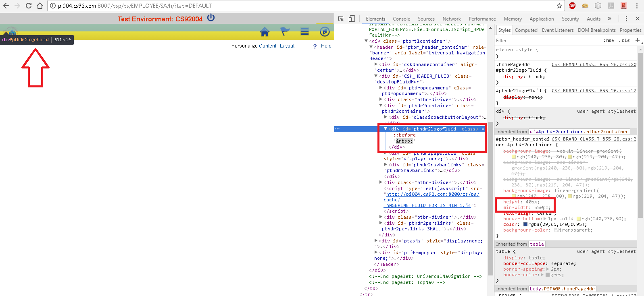644x296 pixels.
Task: Switch to the Elements panel tab
Action: tap(375, 19)
